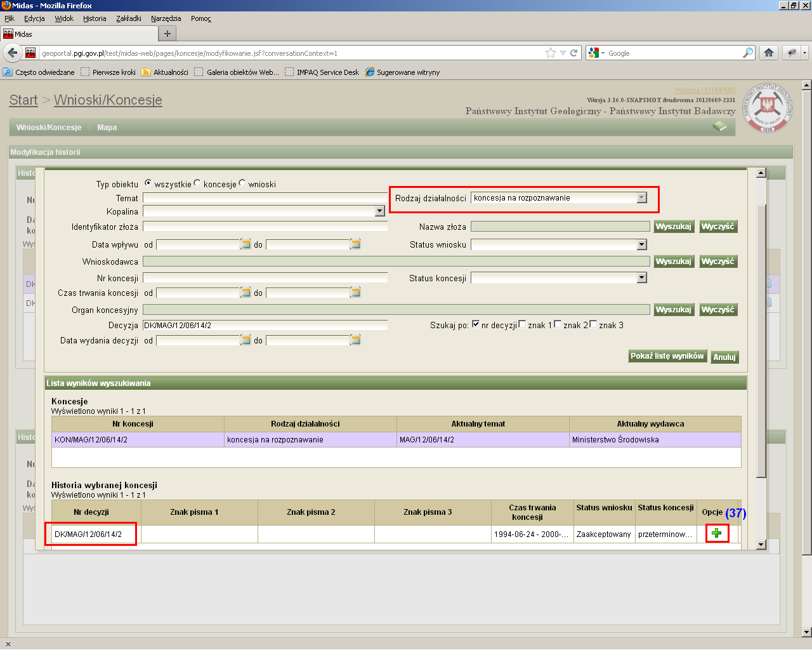Click the Państwowy Instytut Geologiczny logo

[x=768, y=108]
